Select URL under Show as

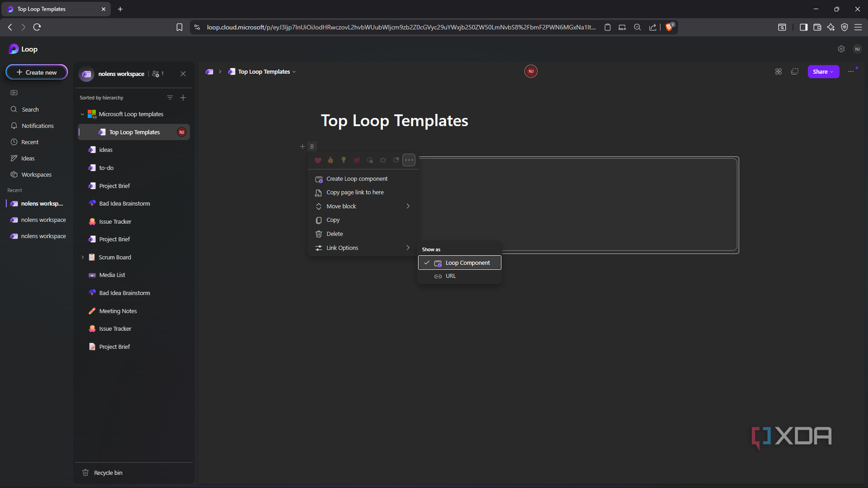(459, 276)
